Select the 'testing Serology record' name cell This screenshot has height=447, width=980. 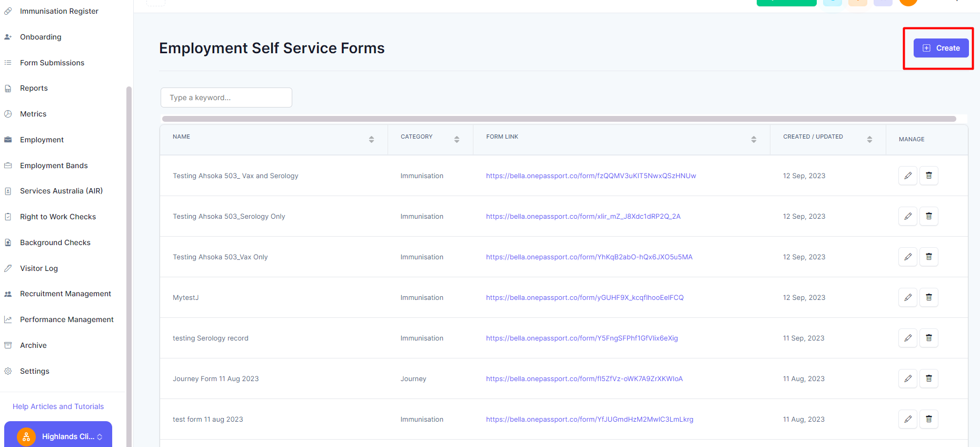point(211,338)
